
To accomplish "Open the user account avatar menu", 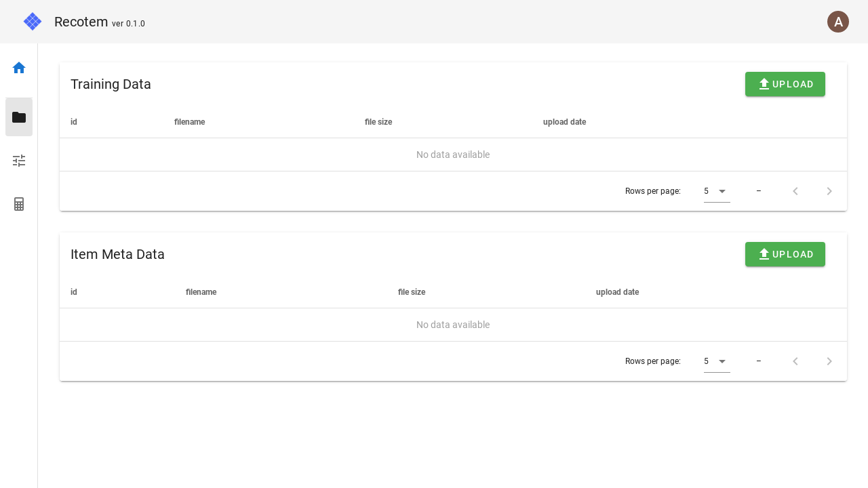I will pos(838,22).
